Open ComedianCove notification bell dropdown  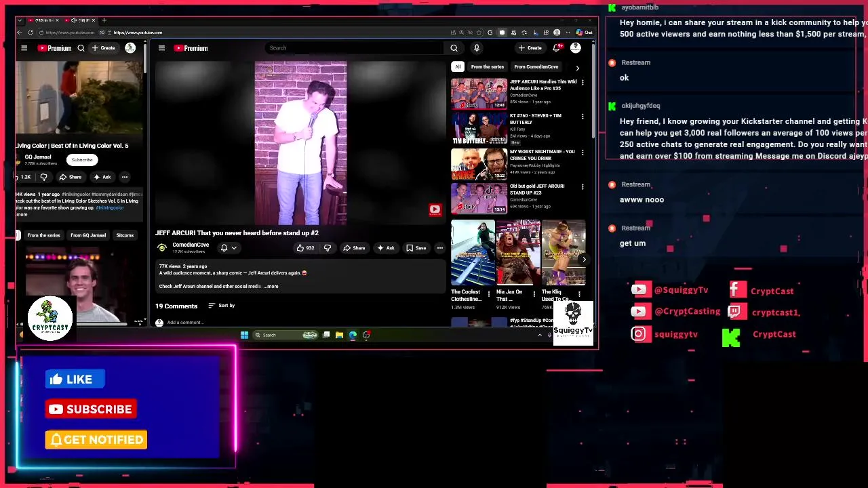[228, 248]
